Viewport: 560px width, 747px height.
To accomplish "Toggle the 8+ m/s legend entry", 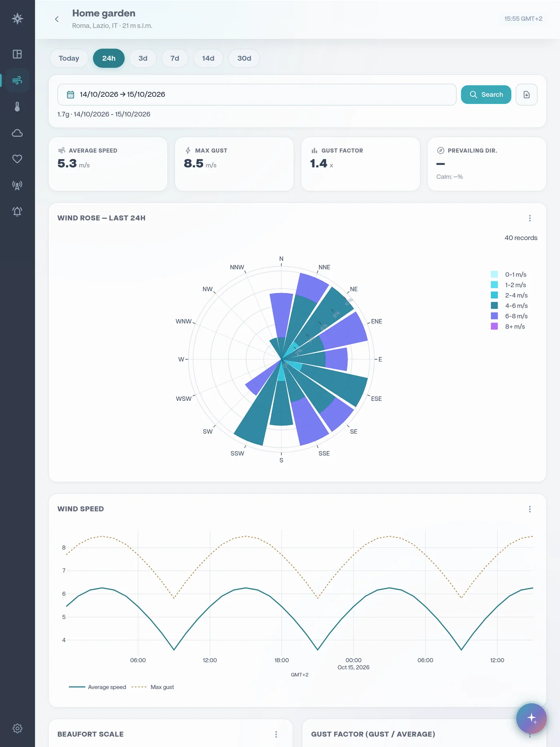I will click(508, 326).
